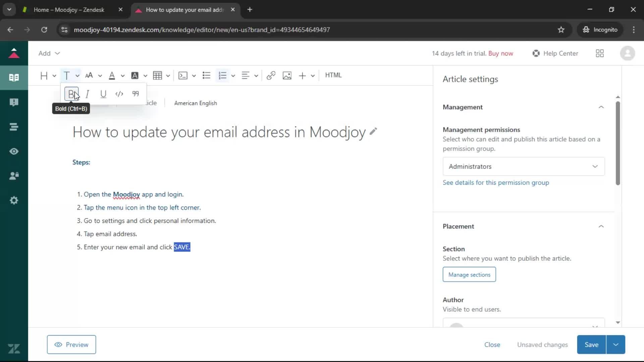This screenshot has width=644, height=362.
Task: Click the text background color icon
Action: (x=135, y=76)
